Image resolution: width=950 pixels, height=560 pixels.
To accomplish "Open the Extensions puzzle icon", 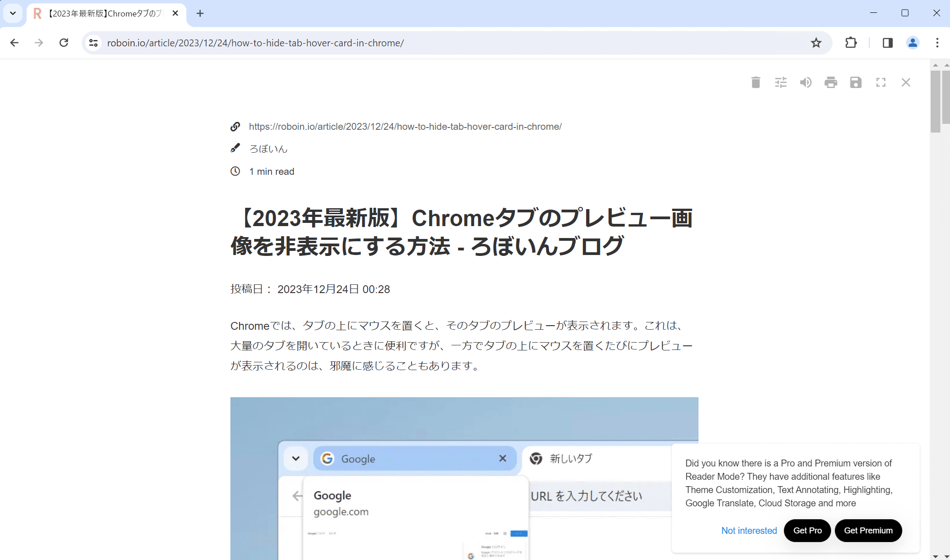I will [851, 43].
